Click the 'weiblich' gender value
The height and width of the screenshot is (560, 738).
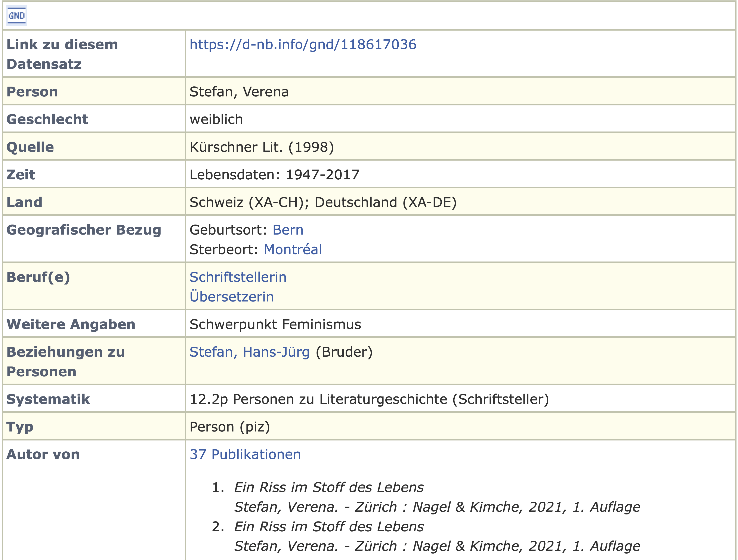pyautogui.click(x=216, y=119)
